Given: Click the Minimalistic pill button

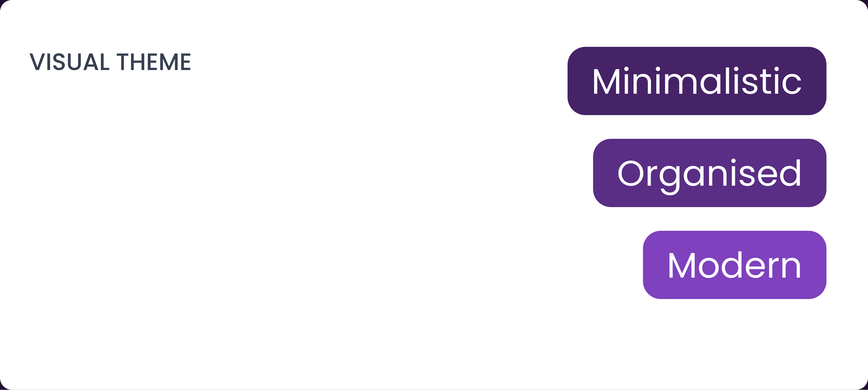Looking at the screenshot, I should click(697, 81).
